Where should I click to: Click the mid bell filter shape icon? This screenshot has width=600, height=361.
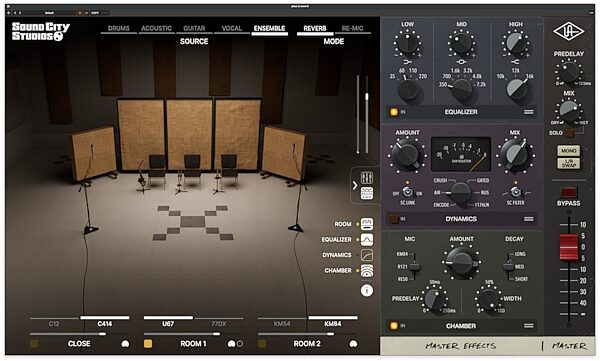tap(461, 62)
